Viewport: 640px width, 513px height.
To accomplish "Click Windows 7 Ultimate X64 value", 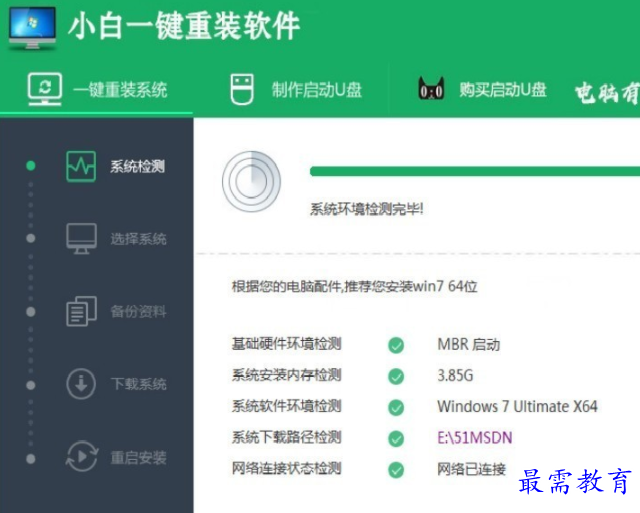I will point(517,406).
